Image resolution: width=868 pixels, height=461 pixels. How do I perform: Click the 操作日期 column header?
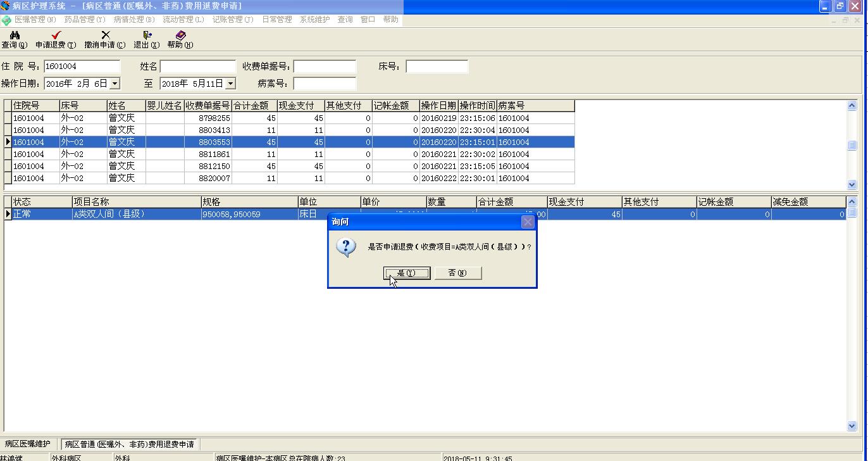pyautogui.click(x=439, y=106)
